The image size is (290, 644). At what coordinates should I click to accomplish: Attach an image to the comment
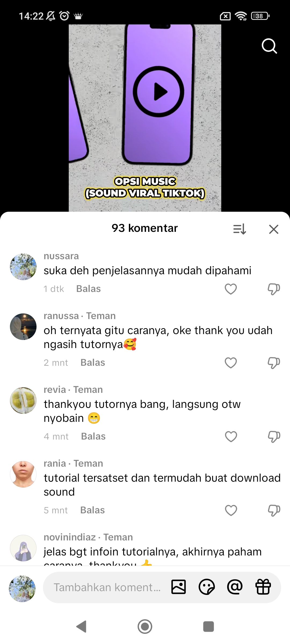pos(179,587)
